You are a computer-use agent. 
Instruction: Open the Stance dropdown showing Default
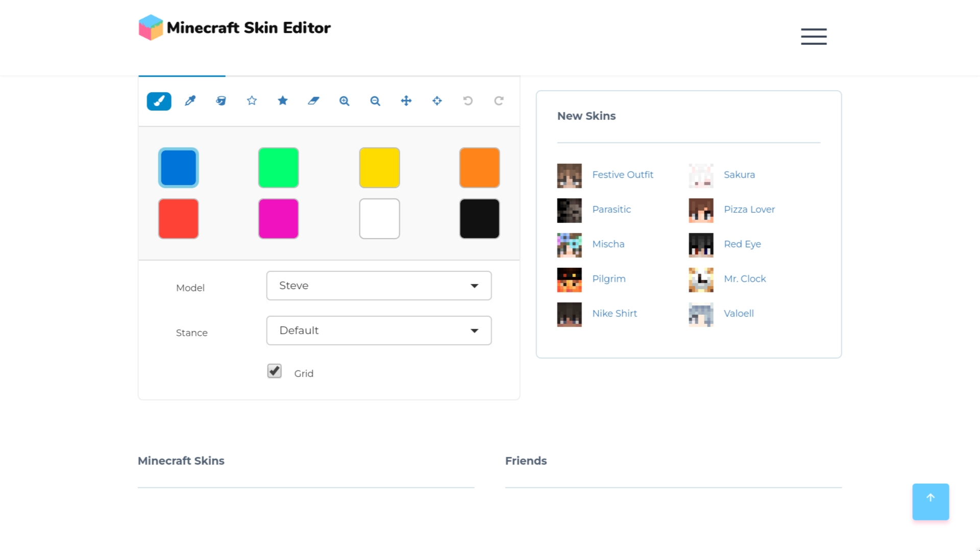[x=379, y=331]
